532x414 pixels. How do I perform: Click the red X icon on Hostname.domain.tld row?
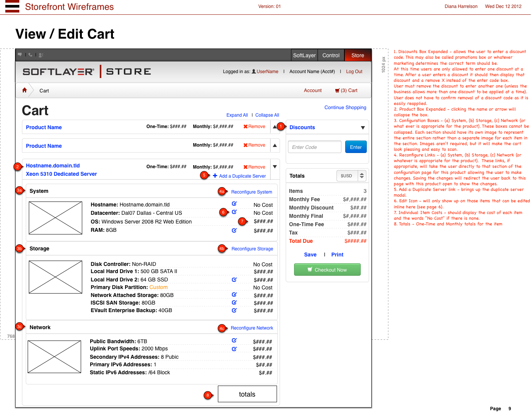tap(246, 167)
